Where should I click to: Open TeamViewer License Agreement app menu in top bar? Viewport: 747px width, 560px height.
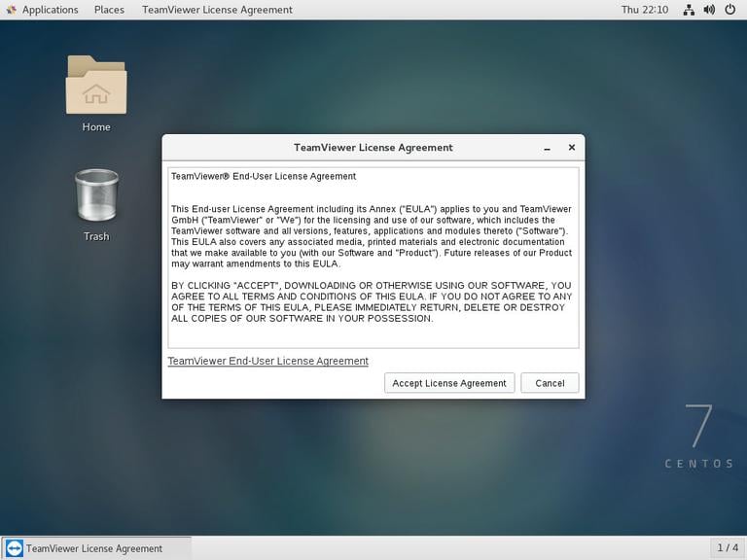point(217,10)
